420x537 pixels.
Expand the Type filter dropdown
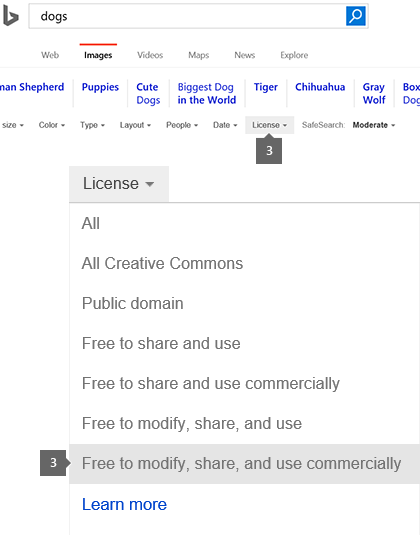(x=92, y=125)
